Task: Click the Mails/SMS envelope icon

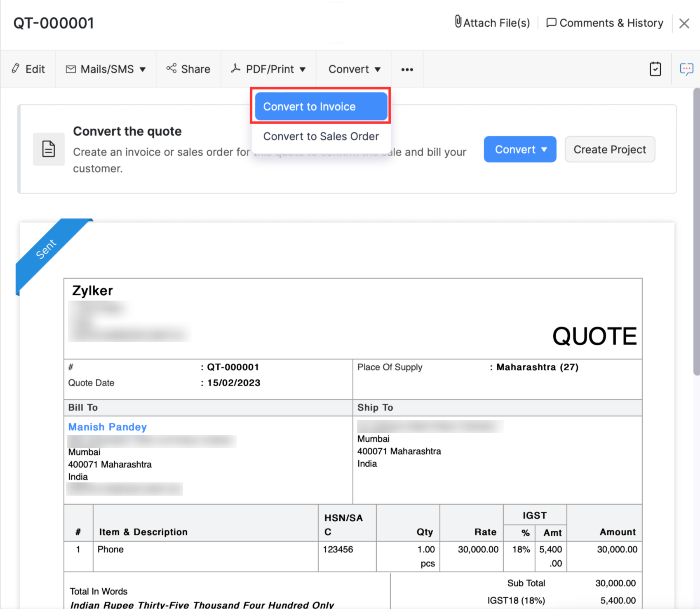Action: (x=70, y=69)
